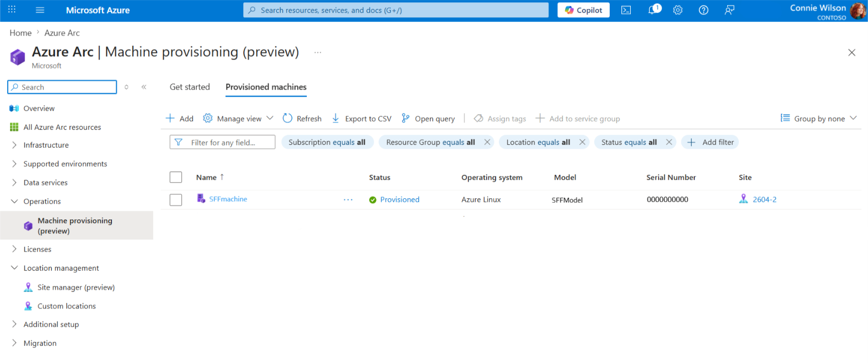Open the help question mark icon
The width and height of the screenshot is (868, 363).
click(x=703, y=10)
